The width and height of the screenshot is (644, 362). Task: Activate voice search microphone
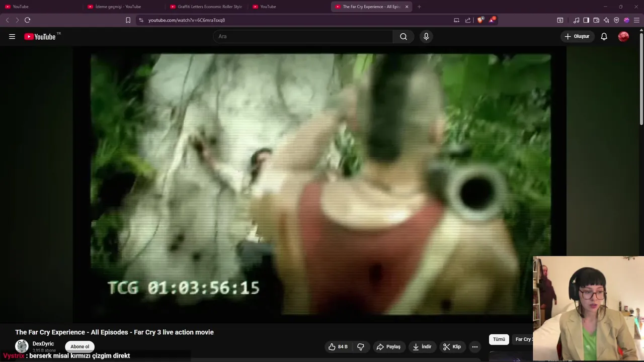[x=426, y=36]
